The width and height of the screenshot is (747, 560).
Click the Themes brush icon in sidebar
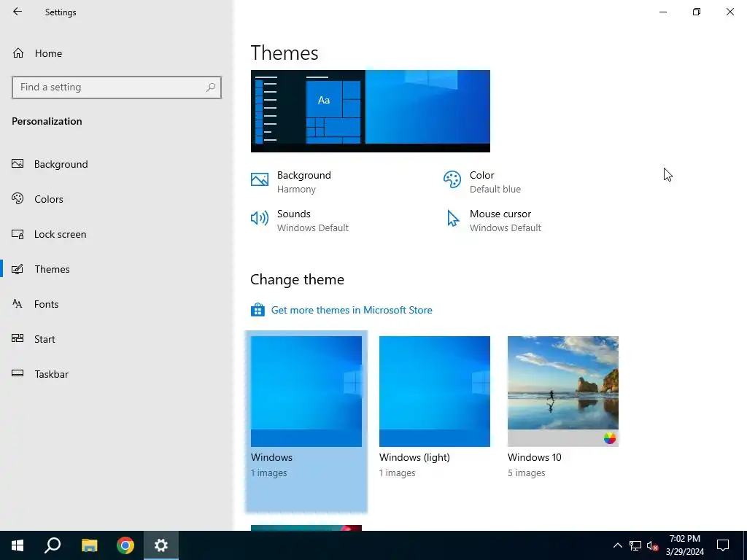pyautogui.click(x=18, y=269)
